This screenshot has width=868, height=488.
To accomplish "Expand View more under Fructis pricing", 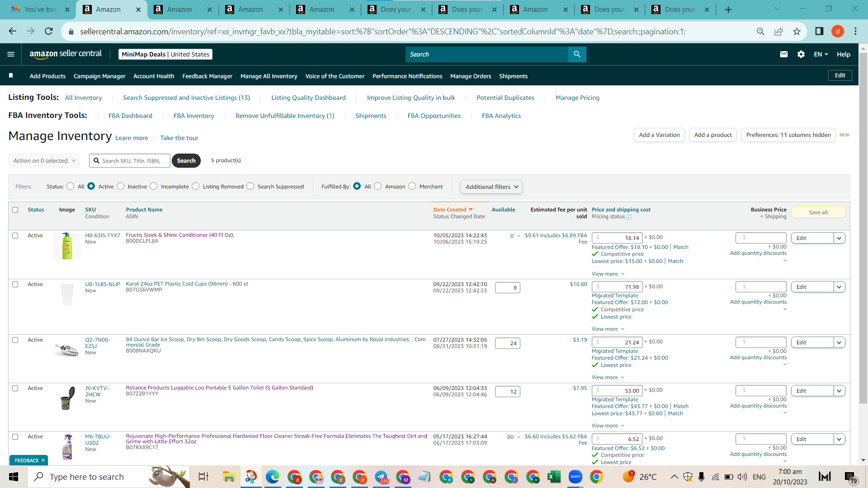I will pos(608,274).
